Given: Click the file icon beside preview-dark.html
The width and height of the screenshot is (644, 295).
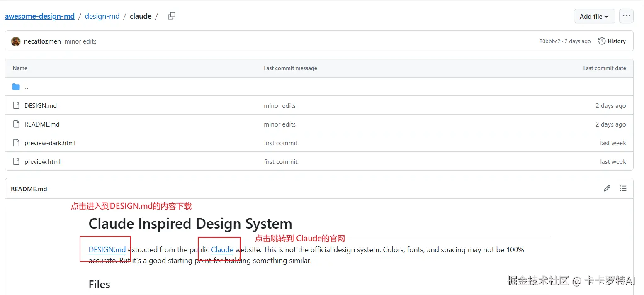Looking at the screenshot, I should (16, 143).
